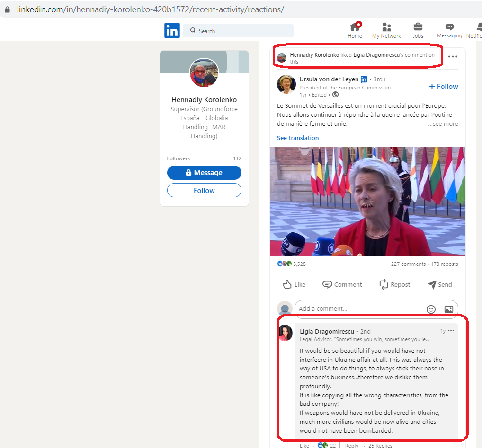This screenshot has height=448, width=482.
Task: Click See translation link
Action: 297,138
